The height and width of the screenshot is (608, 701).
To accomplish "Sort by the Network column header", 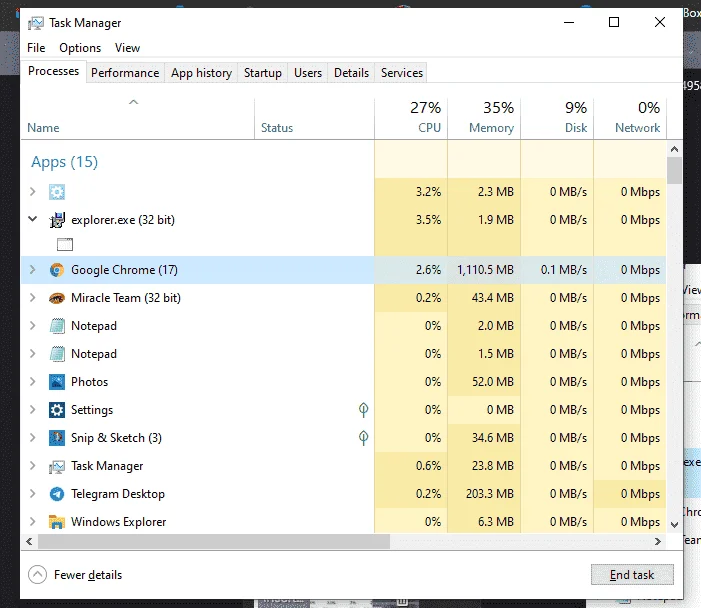I will [x=629, y=119].
